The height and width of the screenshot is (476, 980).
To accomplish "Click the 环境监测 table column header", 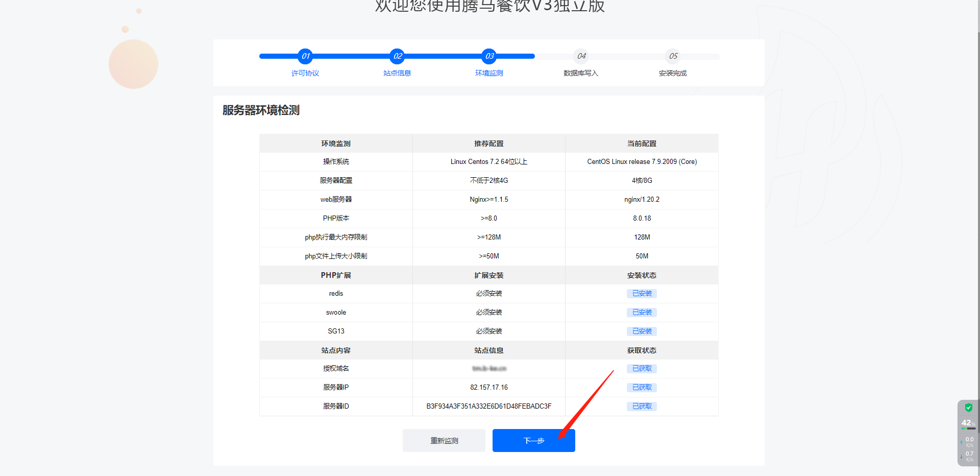I will (x=336, y=144).
